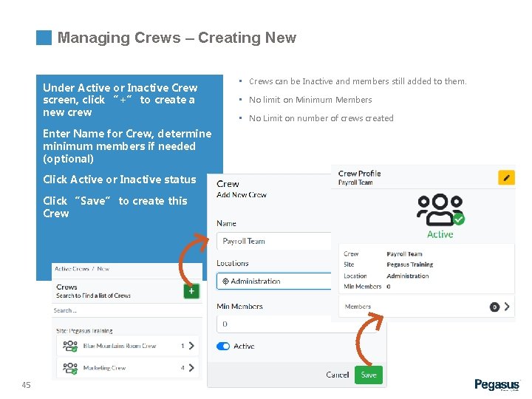Click the Cancel button

[x=338, y=375]
